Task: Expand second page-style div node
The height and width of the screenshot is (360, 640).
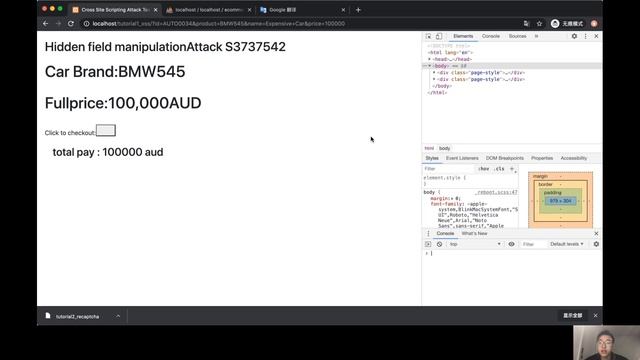Action: click(x=434, y=79)
